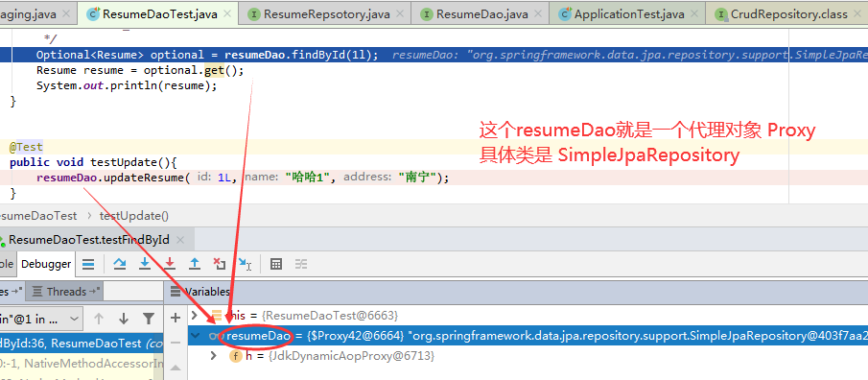Viewport: 868px width, 380px height.
Task: Add a new watch with plus icon
Action: 176,318
